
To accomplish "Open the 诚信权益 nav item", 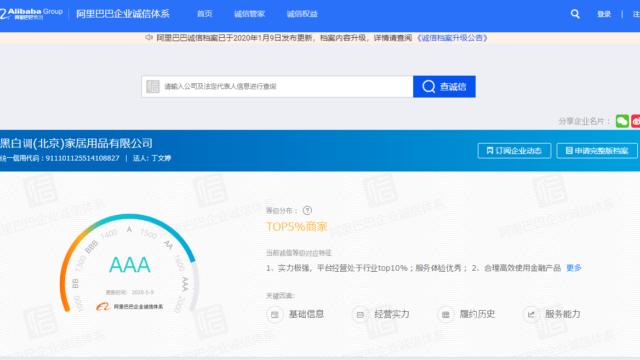I will pos(302,14).
